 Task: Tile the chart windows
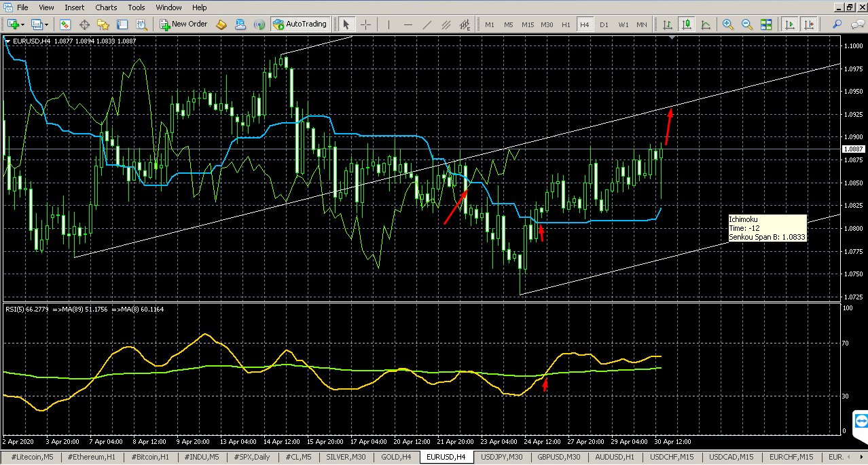766,24
